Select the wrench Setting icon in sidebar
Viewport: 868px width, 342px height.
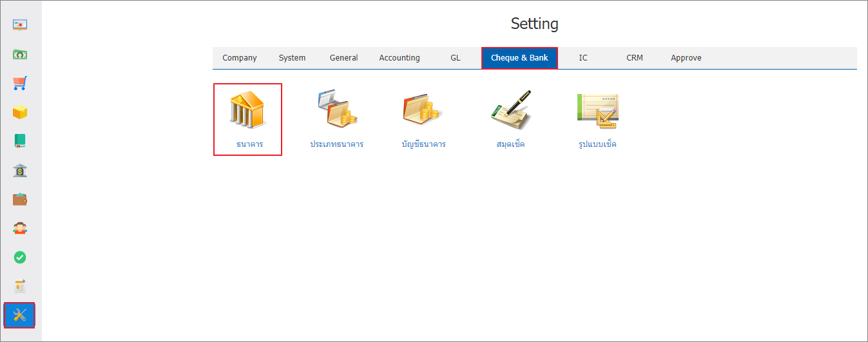pos(19,315)
